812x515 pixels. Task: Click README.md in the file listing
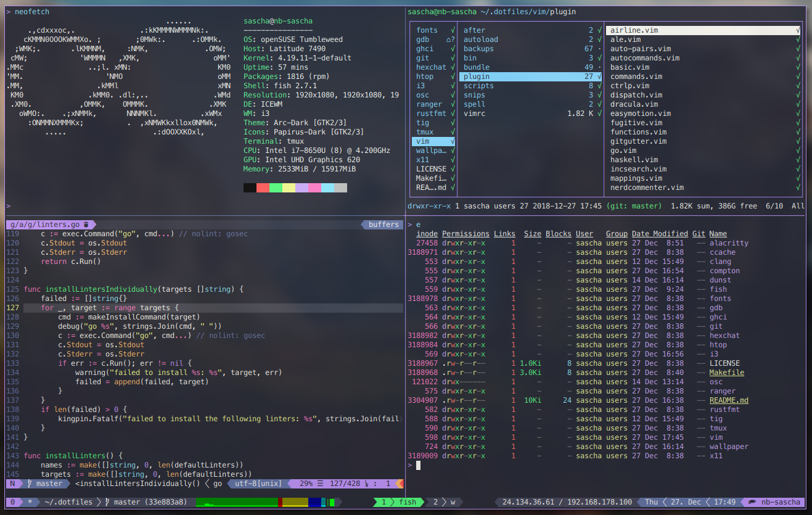tap(729, 400)
